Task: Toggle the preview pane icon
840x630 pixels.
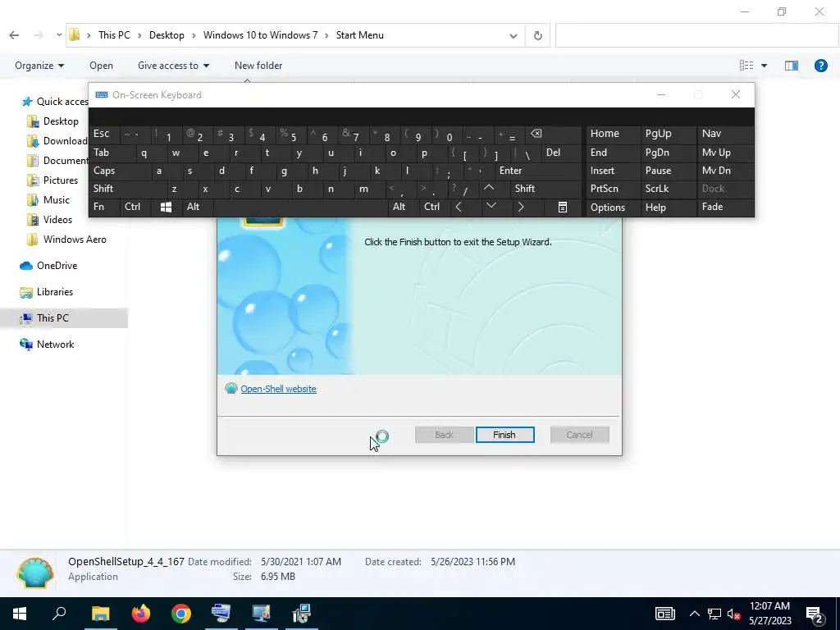Action: (x=792, y=66)
